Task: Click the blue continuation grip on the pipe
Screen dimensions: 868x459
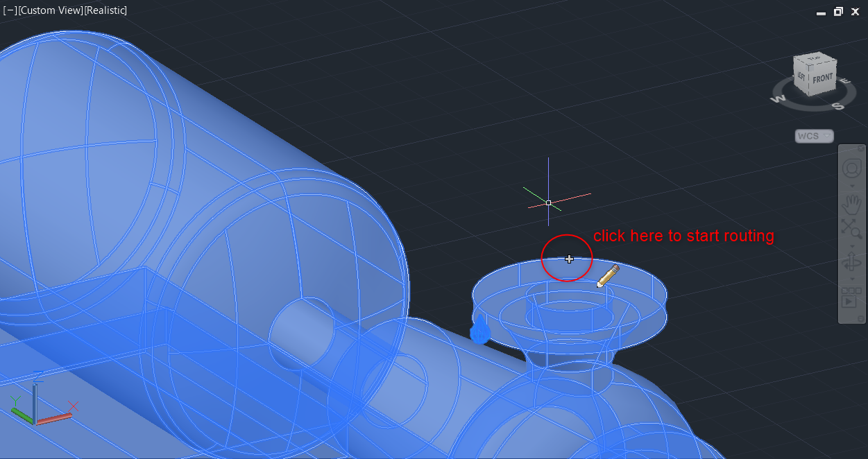Action: pos(480,329)
